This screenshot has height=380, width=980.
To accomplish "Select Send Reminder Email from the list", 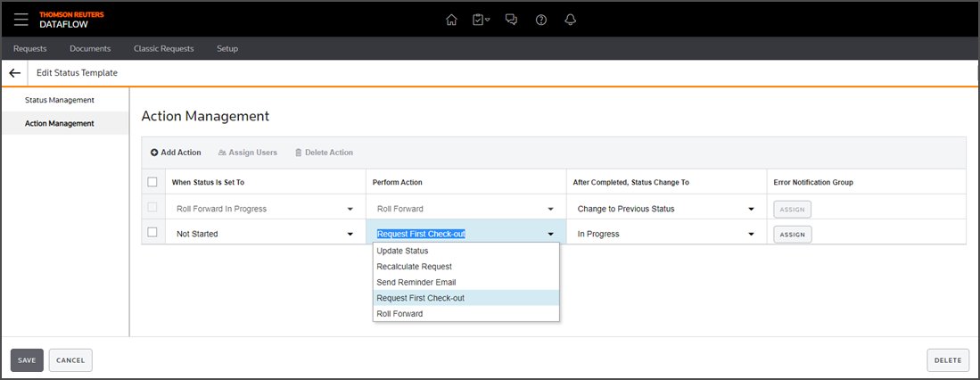I will 465,282.
